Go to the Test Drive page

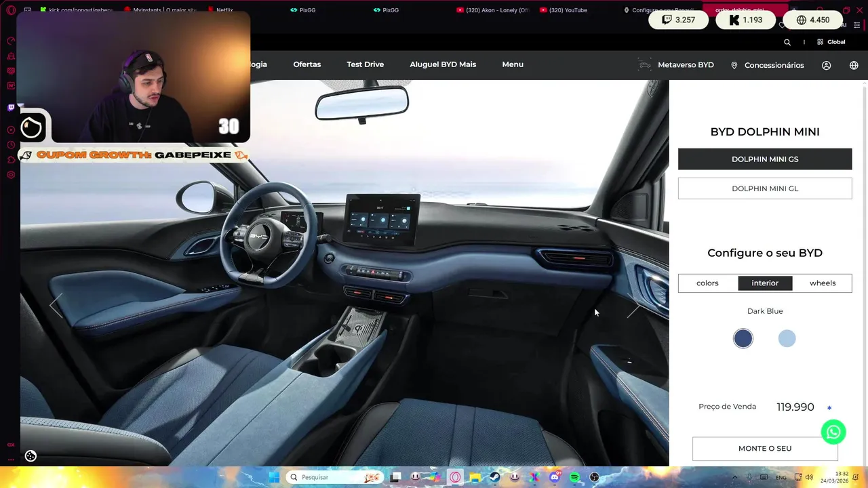366,64
